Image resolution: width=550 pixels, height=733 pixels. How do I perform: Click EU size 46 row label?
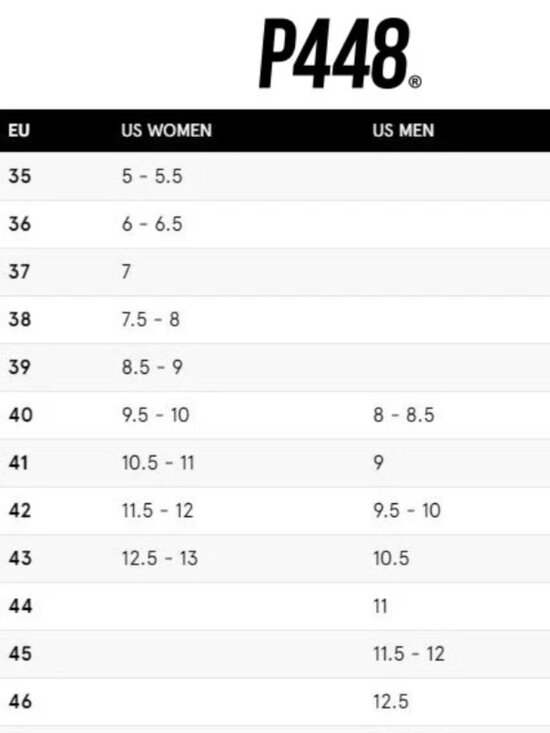click(21, 702)
